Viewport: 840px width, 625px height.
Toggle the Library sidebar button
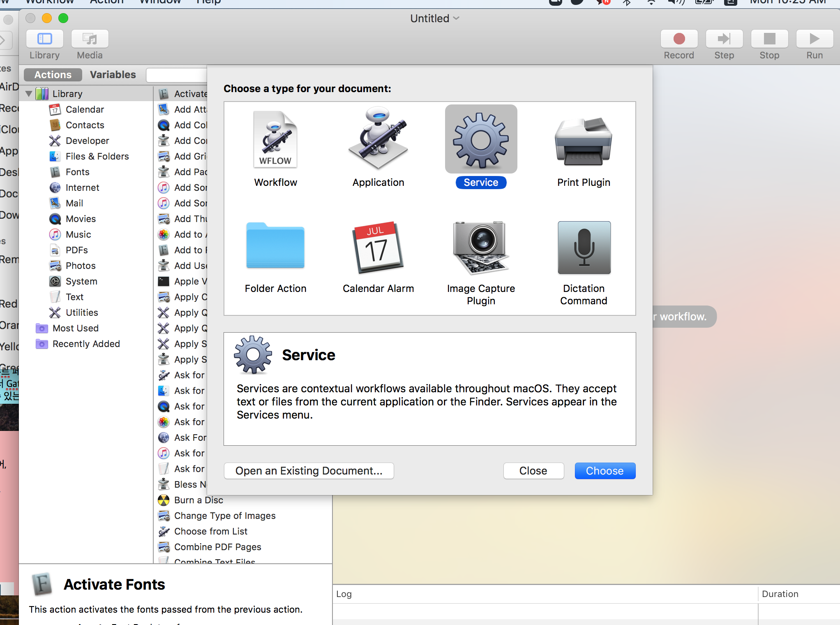44,39
